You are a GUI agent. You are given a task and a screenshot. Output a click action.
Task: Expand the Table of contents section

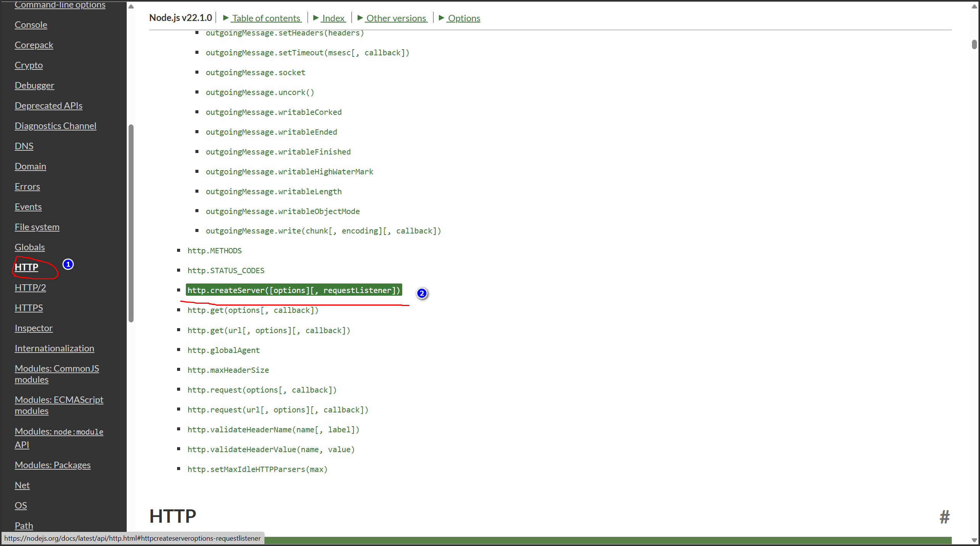pos(261,18)
